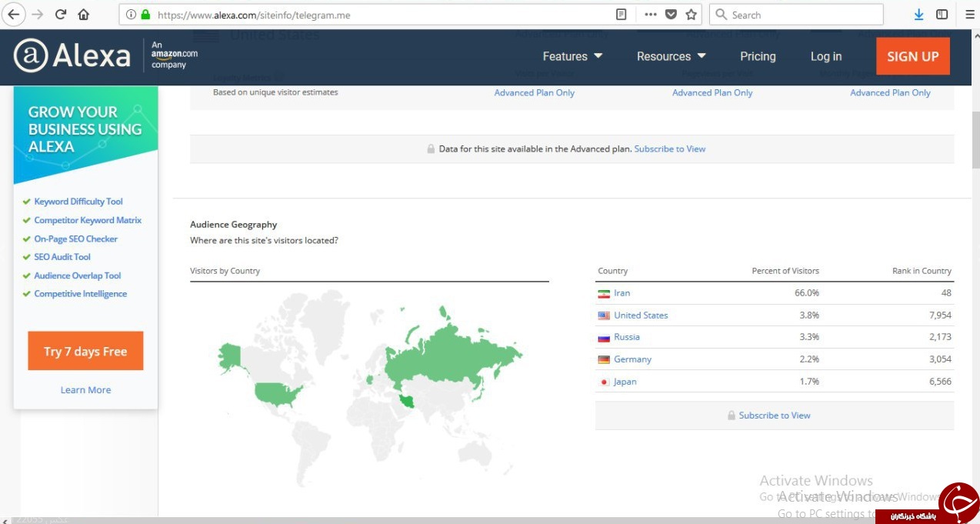Viewport: 980px width, 524px height.
Task: Click Japan's rank 6,566
Action: tap(940, 382)
